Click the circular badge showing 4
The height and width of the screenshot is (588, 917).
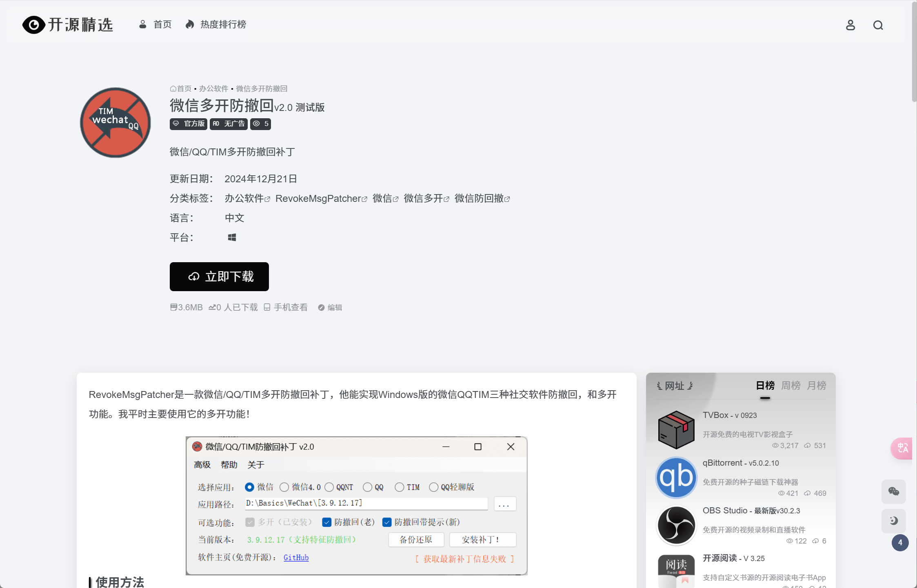point(900,543)
